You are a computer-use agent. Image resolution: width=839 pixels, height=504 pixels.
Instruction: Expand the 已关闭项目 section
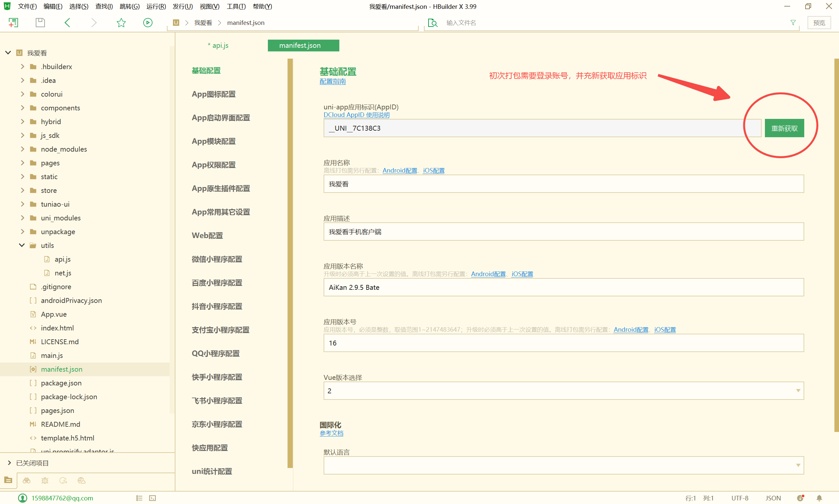point(9,463)
